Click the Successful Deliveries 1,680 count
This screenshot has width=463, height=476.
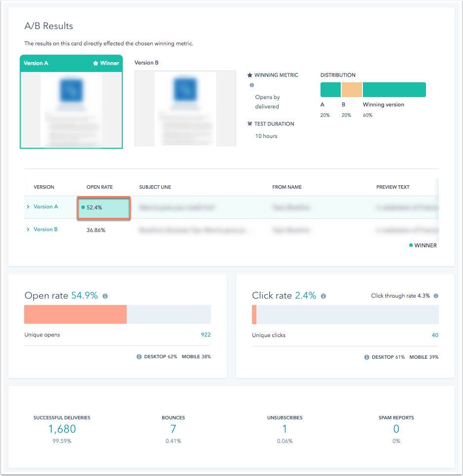[62, 429]
